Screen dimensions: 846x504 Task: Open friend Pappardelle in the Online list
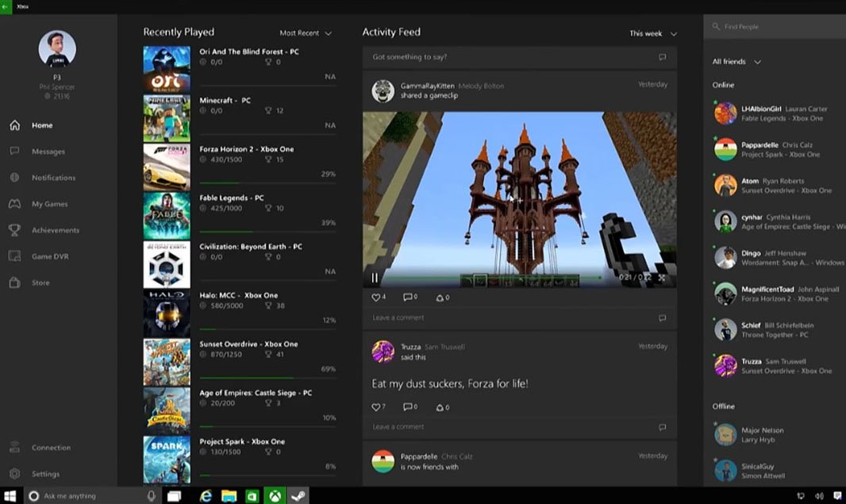point(777,149)
